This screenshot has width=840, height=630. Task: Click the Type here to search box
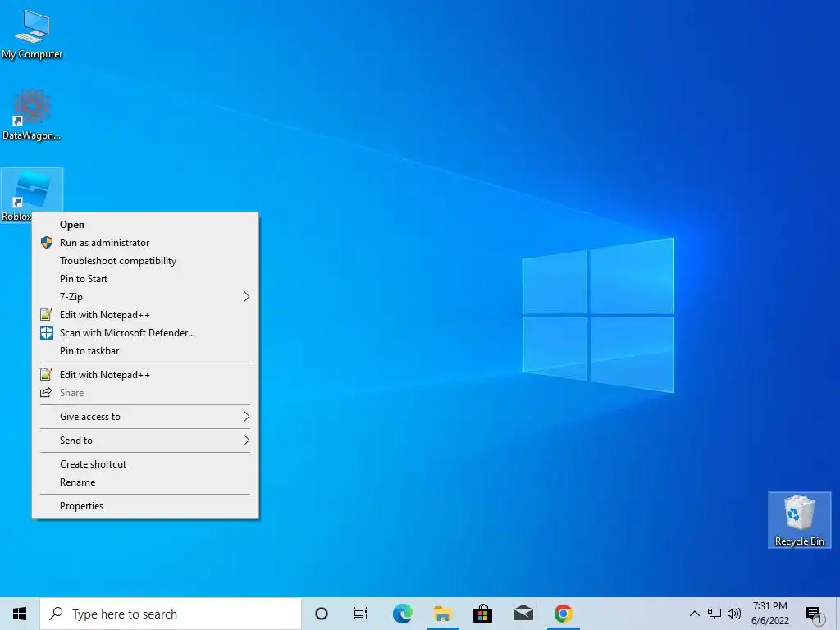[171, 614]
